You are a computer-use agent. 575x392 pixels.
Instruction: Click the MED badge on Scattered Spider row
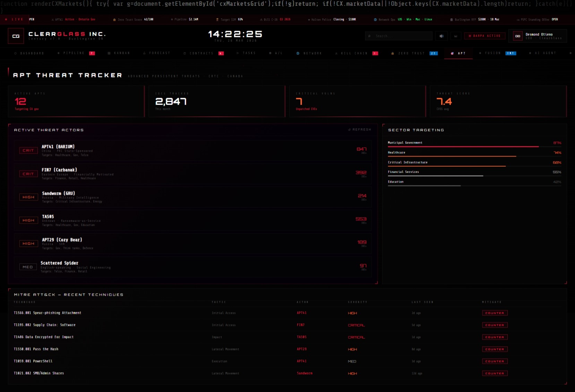pos(28,267)
